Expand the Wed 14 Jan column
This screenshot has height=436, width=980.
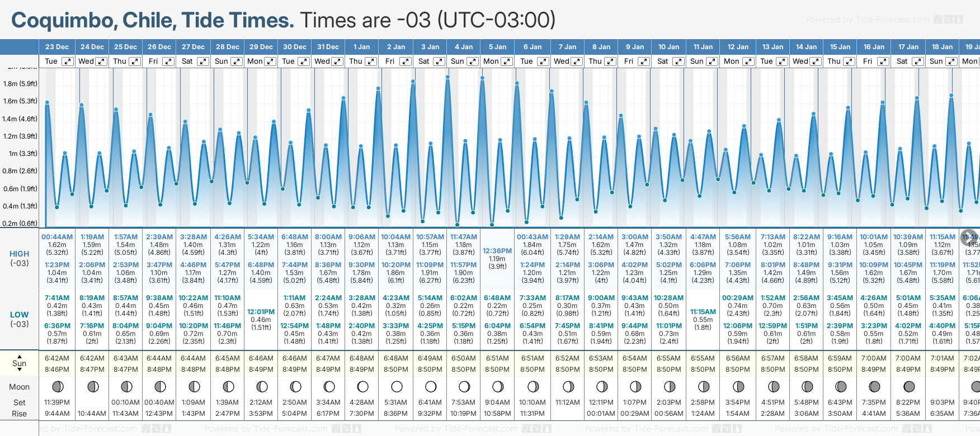816,61
